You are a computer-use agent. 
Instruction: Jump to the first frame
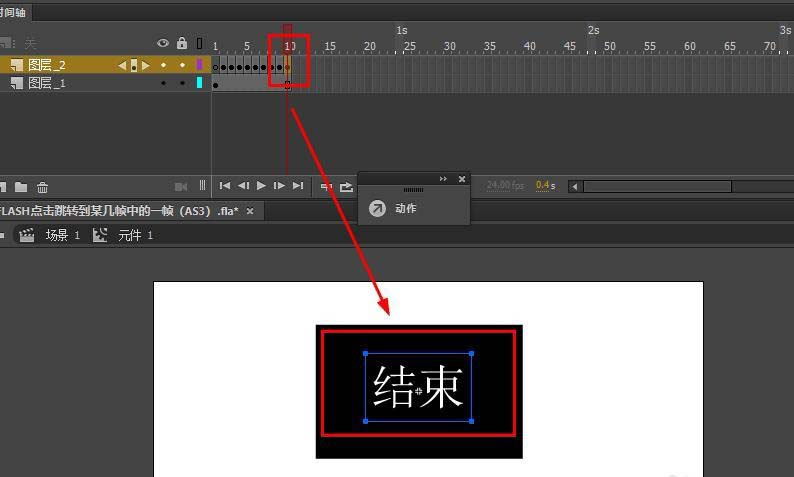click(225, 186)
